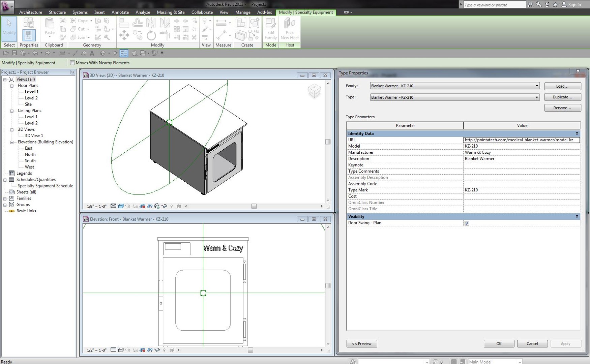Click the Cut to clipboard scissors icon

tap(63, 21)
